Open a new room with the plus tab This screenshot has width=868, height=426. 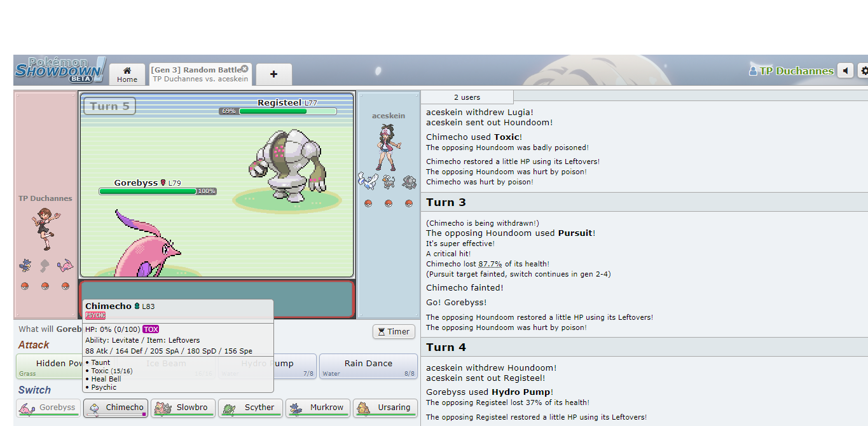(x=273, y=74)
